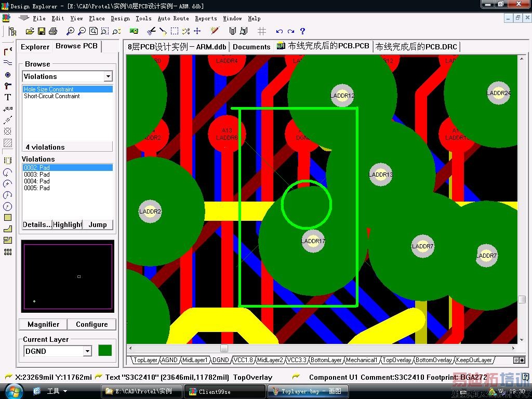Open the folder icon in toolbar

click(30, 32)
